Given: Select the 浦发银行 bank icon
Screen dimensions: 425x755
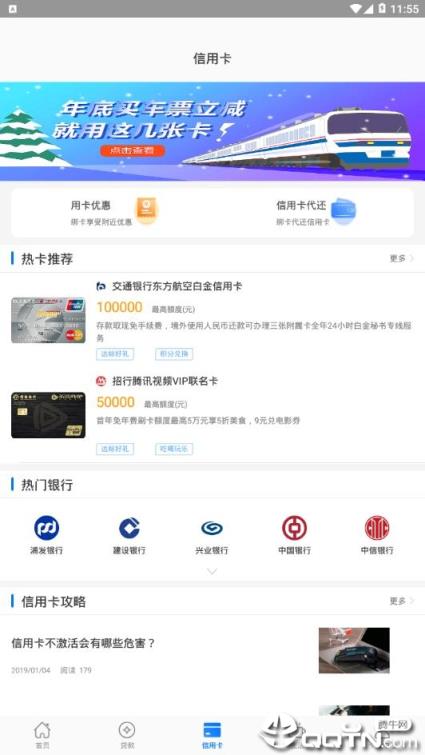Looking at the screenshot, I should 47,527.
